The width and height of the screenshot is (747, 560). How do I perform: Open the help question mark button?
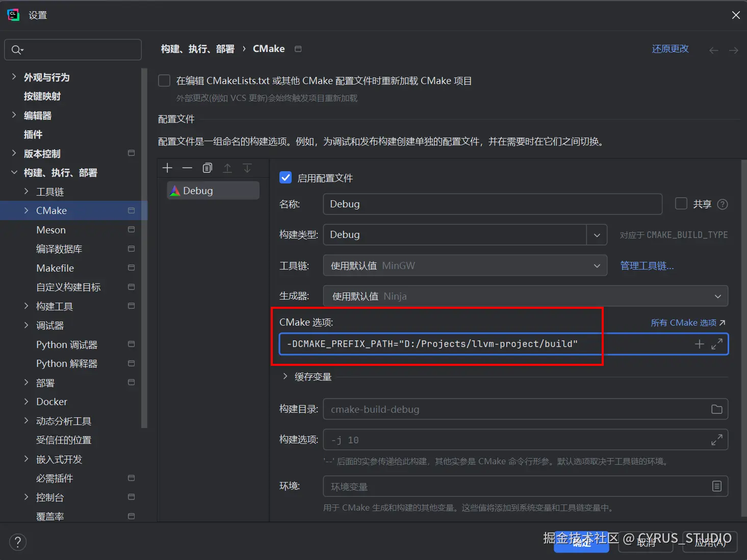(x=18, y=542)
